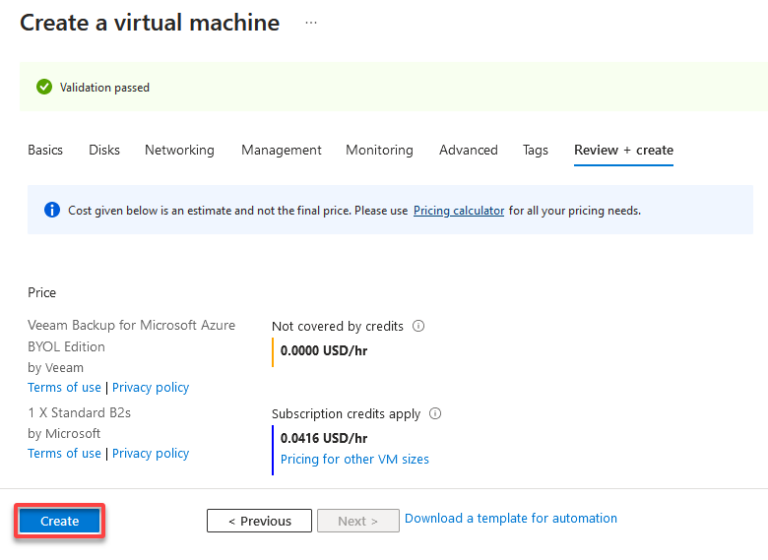Go back with the Previous button
The image size is (768, 560).
pos(259,521)
